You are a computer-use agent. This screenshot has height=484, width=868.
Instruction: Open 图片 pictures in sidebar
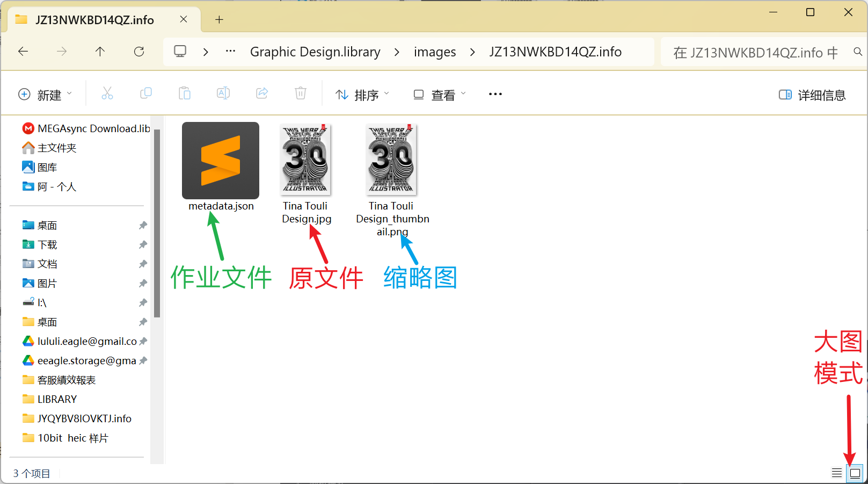click(x=40, y=283)
